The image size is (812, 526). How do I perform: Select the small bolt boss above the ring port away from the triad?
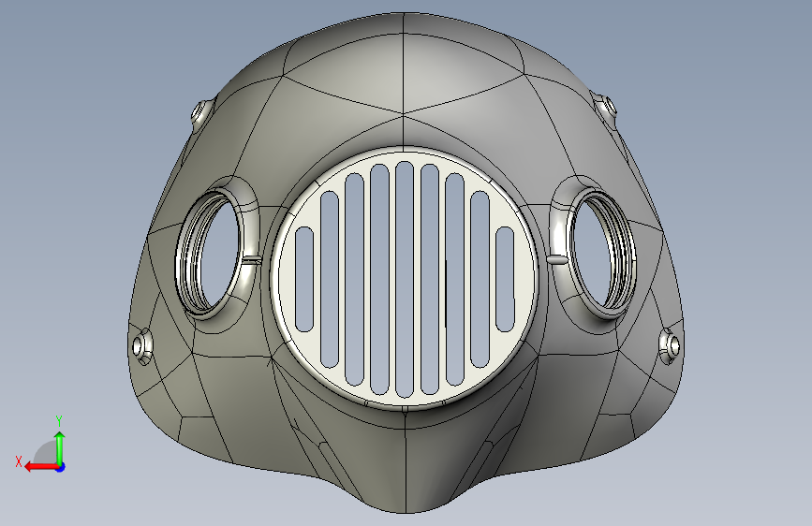607,108
